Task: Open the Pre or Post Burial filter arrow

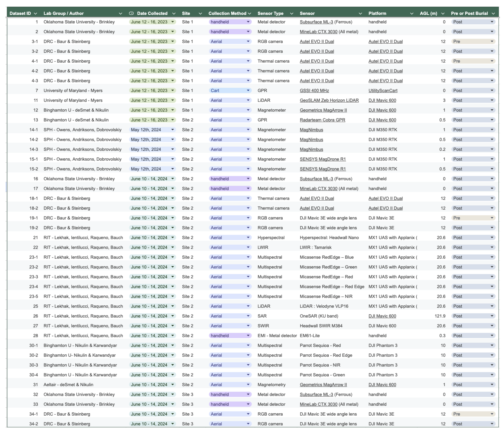Action: 493,14
